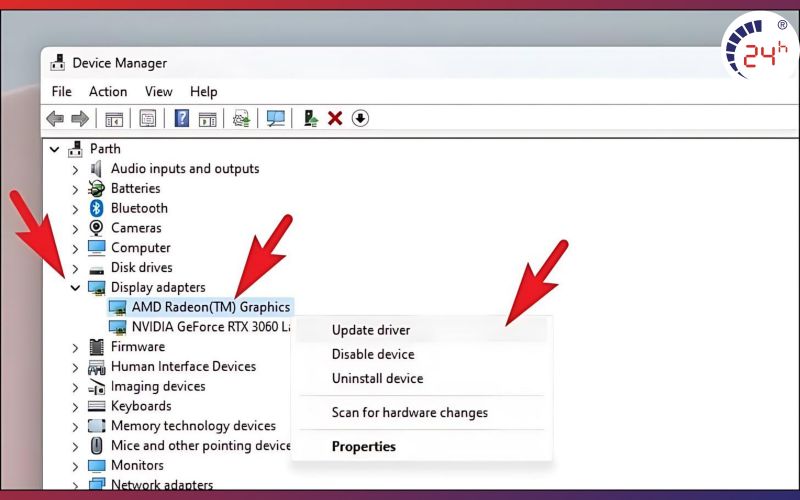Expand the Bluetooth chevron

pyautogui.click(x=76, y=209)
